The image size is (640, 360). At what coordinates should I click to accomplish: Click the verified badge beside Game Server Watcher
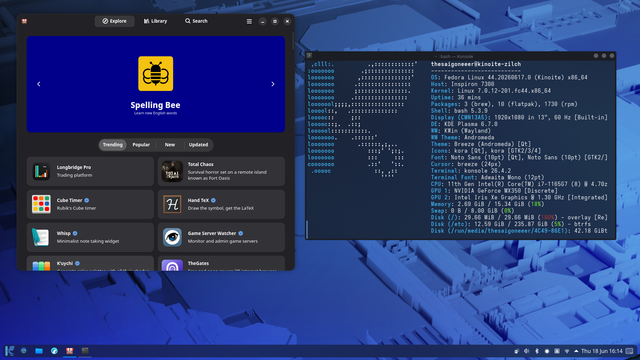click(x=241, y=233)
